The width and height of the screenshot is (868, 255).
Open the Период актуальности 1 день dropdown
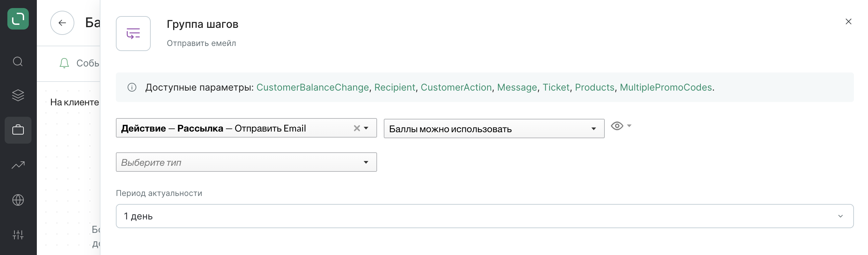coord(484,216)
